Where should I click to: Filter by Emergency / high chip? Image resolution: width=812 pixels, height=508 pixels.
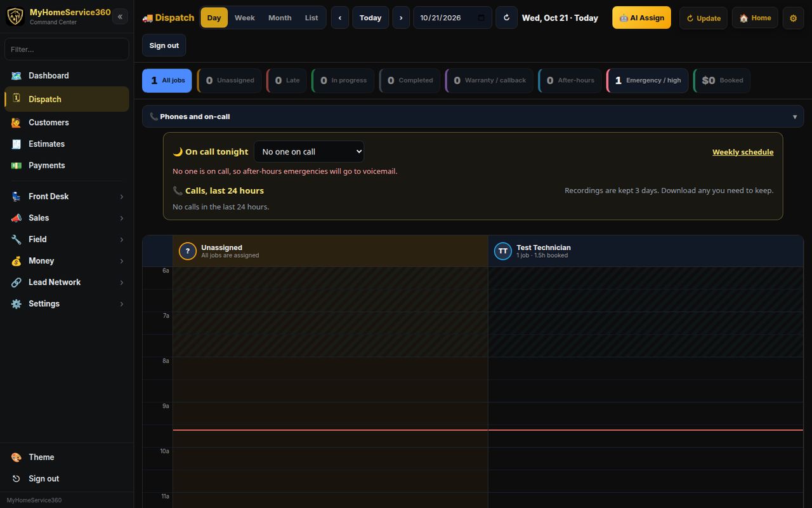pyautogui.click(x=647, y=81)
